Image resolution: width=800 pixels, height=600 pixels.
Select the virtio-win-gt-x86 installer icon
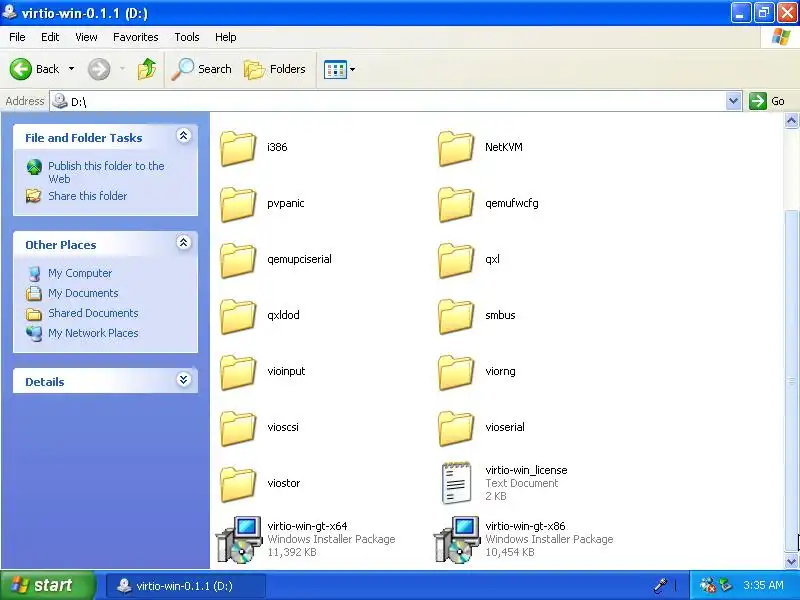pos(457,539)
